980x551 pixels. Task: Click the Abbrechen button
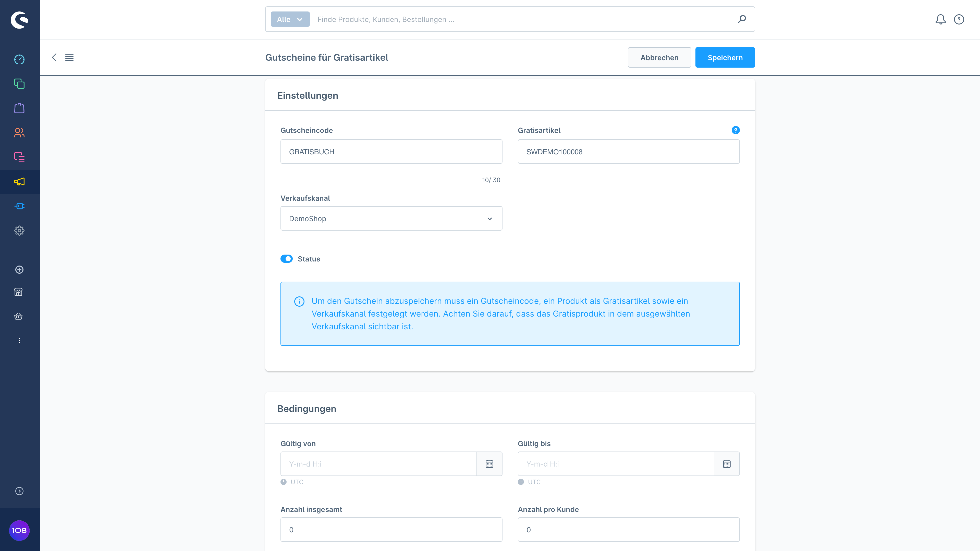click(659, 57)
